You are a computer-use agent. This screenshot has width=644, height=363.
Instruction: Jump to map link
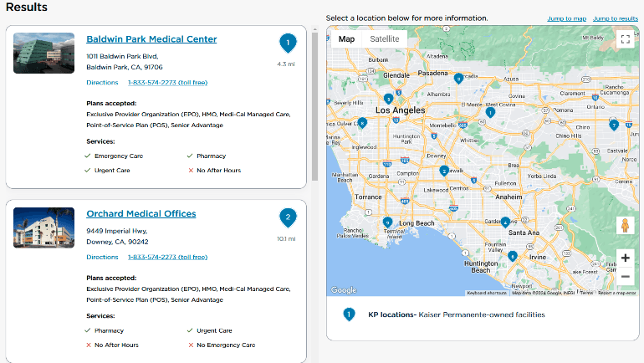point(567,18)
